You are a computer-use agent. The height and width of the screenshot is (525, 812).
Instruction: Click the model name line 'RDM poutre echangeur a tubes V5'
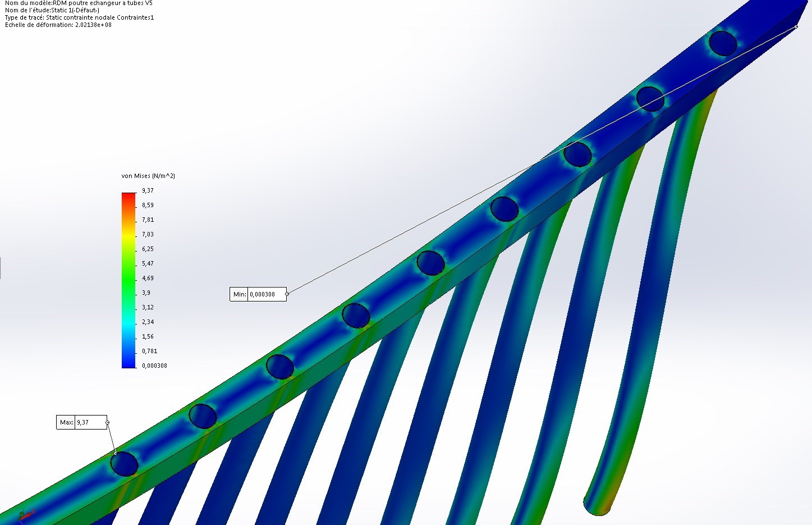[79, 3]
